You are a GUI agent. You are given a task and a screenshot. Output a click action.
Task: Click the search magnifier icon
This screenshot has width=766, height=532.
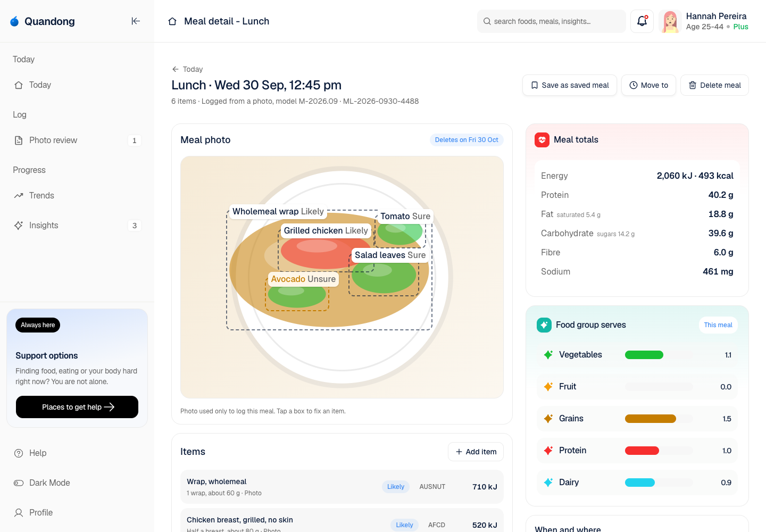click(487, 21)
